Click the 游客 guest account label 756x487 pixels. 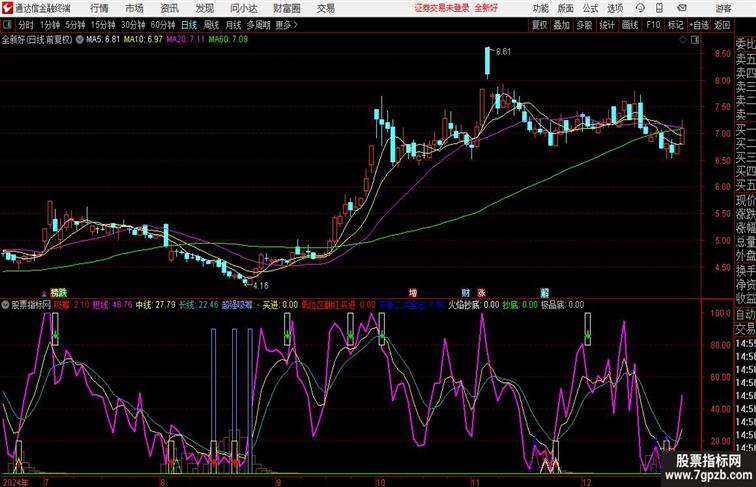click(x=723, y=8)
